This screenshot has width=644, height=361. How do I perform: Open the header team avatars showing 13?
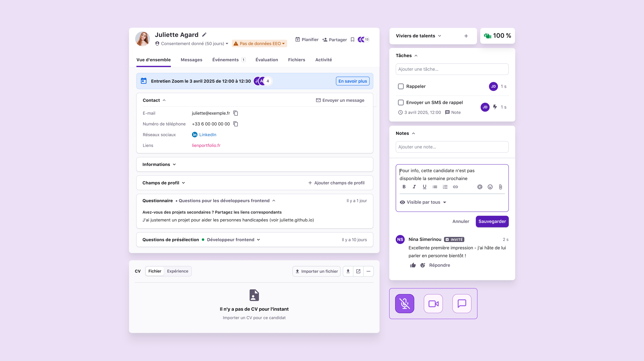click(364, 39)
